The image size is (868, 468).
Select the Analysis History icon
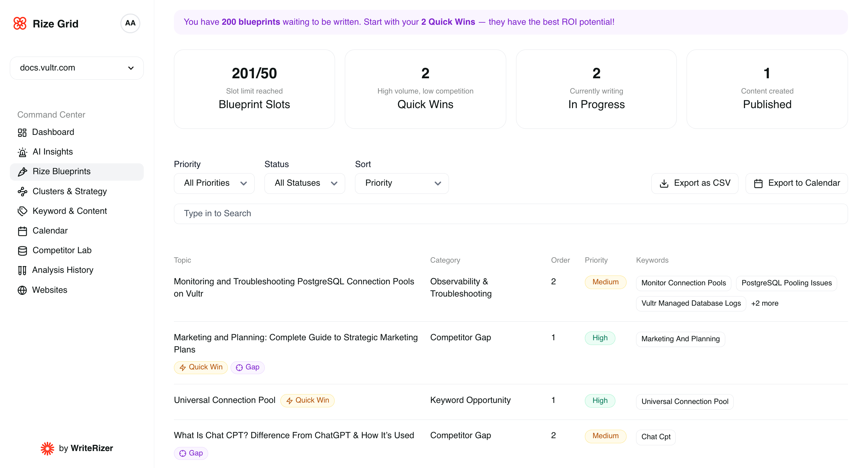point(22,270)
